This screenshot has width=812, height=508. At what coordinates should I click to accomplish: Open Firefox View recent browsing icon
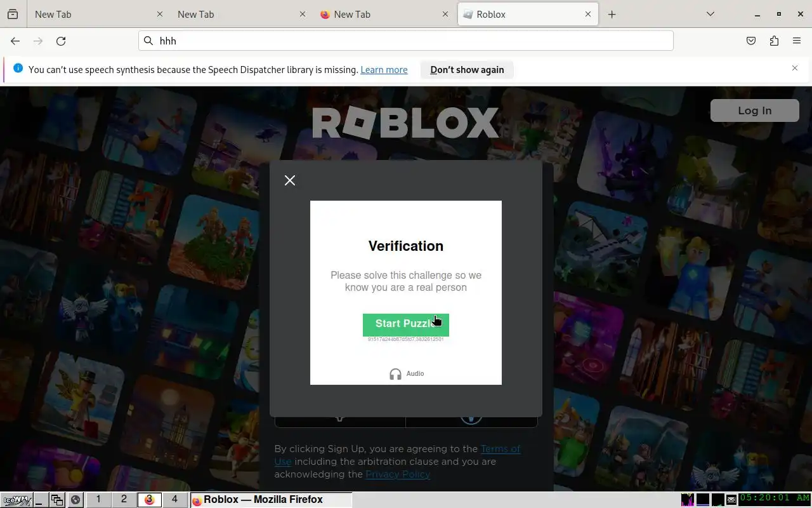point(13,14)
